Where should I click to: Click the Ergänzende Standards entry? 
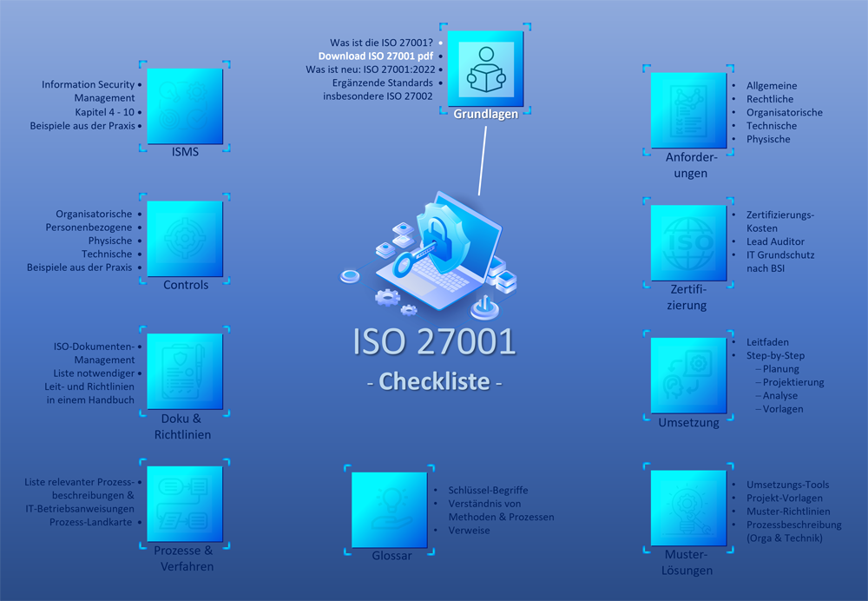pos(383,81)
